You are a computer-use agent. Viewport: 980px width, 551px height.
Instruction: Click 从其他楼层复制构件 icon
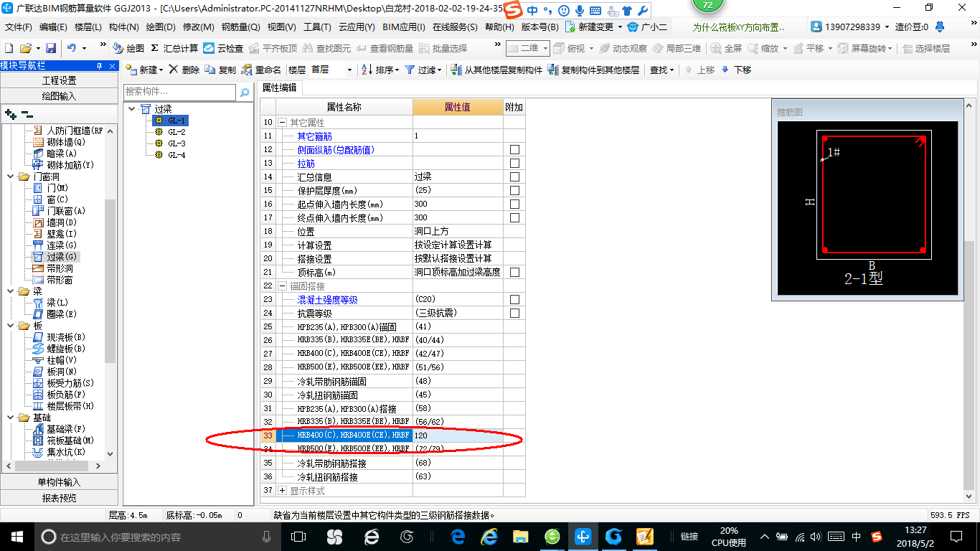pyautogui.click(x=496, y=70)
